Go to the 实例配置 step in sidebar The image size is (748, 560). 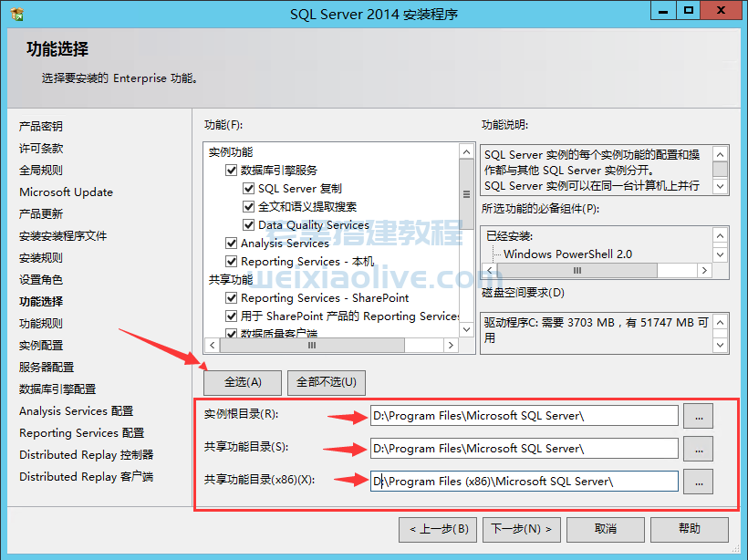click(x=41, y=346)
